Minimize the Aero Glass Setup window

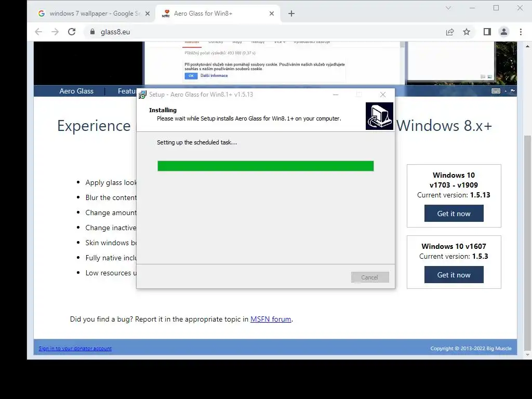[336, 95]
